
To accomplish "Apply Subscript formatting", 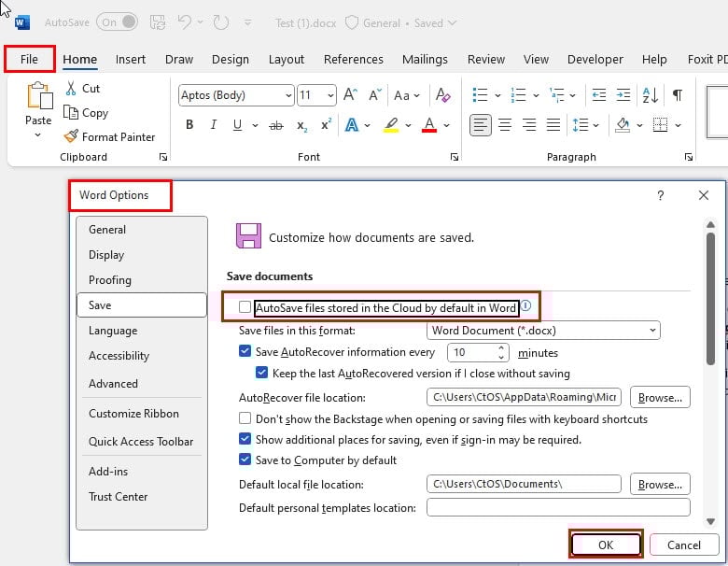I will click(x=301, y=125).
